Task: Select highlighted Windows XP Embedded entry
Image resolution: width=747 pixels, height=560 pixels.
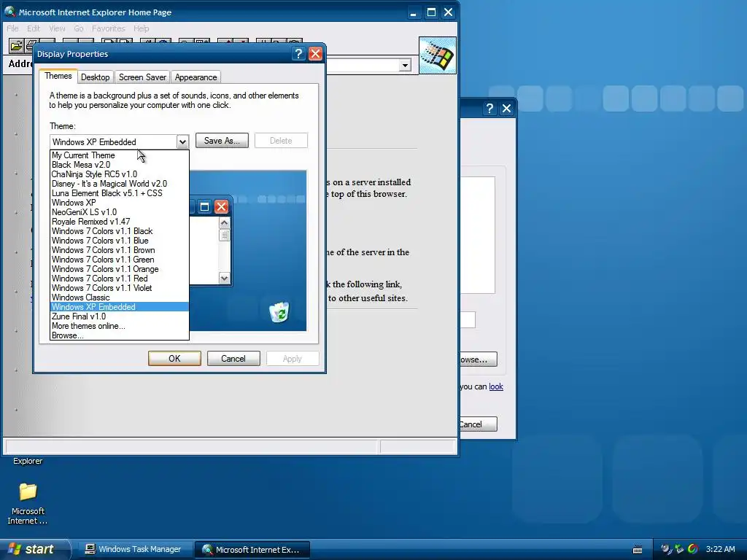Action: pos(120,307)
